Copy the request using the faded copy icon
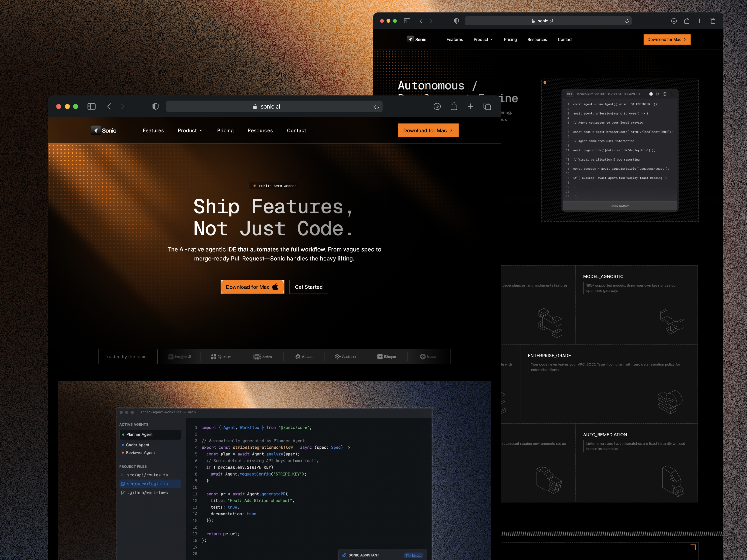The height and width of the screenshot is (560, 747). point(672,94)
